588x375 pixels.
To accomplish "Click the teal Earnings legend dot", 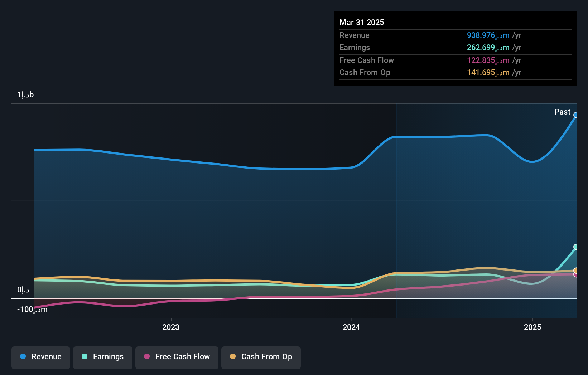I will pyautogui.click(x=85, y=356).
